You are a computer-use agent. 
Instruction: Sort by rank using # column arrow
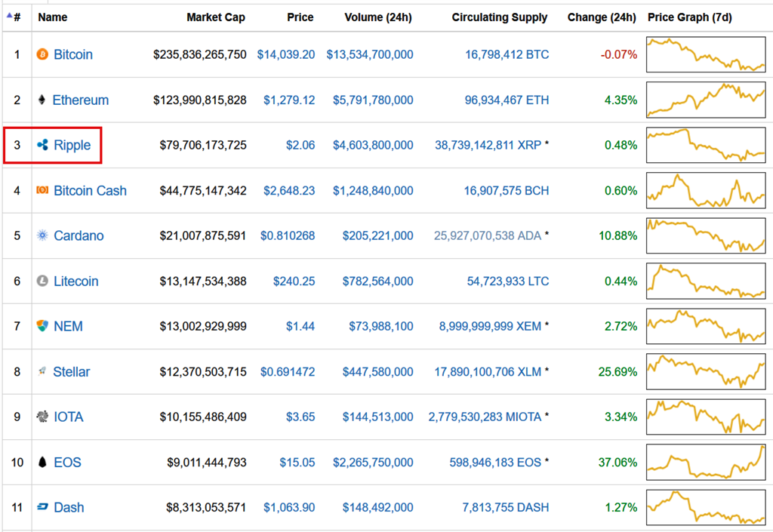pos(9,15)
